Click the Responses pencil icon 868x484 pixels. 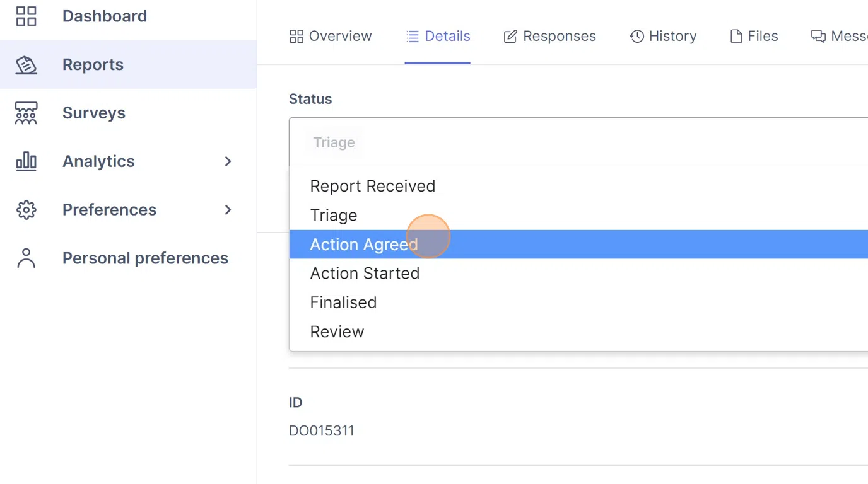510,37
